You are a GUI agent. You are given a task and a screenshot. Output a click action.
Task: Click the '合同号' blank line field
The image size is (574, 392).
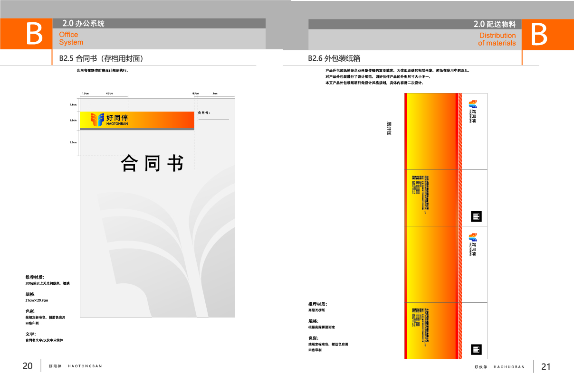pyautogui.click(x=214, y=119)
